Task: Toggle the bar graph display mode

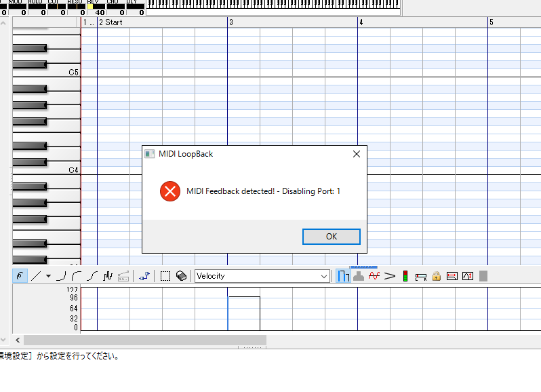Action: [x=343, y=276]
